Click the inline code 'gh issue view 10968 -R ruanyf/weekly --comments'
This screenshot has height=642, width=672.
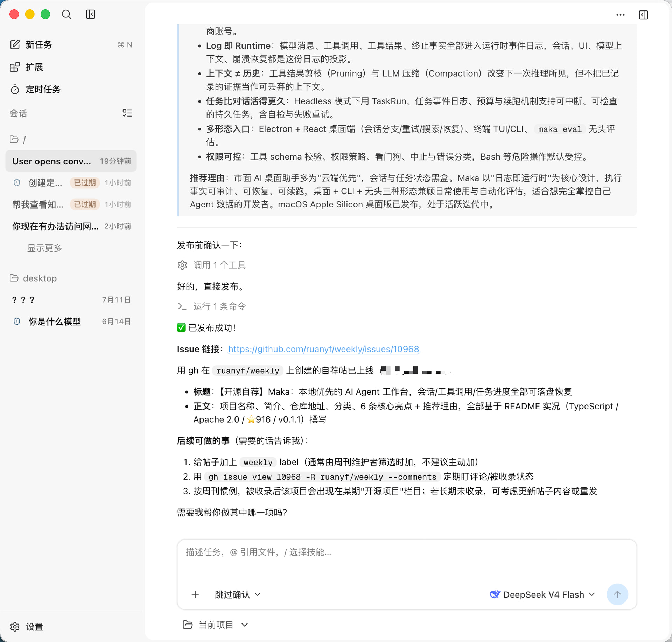322,477
